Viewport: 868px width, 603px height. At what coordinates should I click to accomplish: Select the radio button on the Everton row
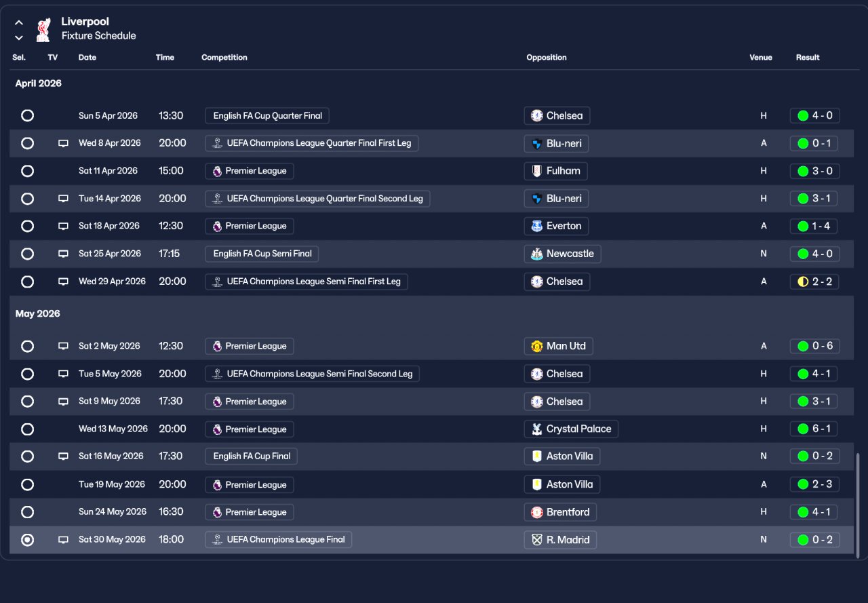click(x=27, y=226)
